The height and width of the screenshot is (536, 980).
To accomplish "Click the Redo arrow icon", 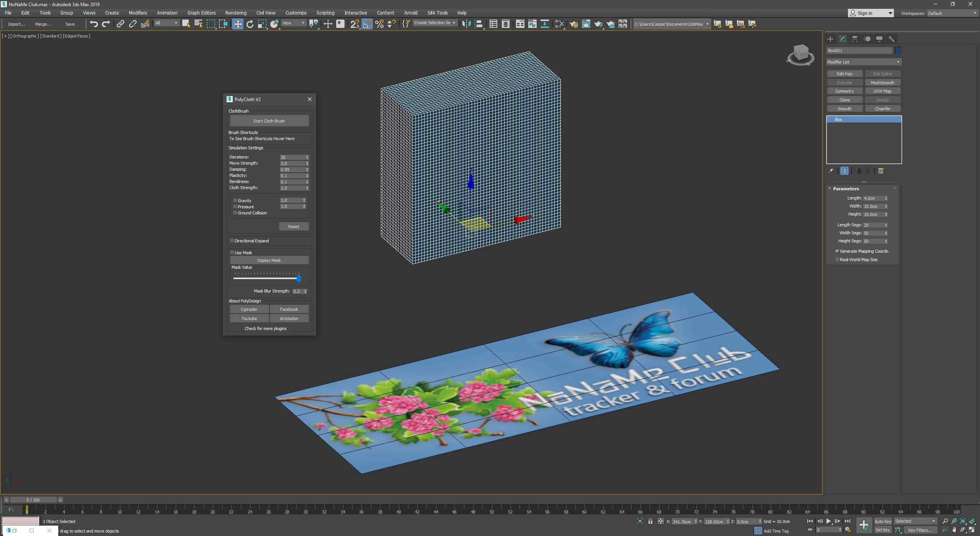I will [106, 24].
